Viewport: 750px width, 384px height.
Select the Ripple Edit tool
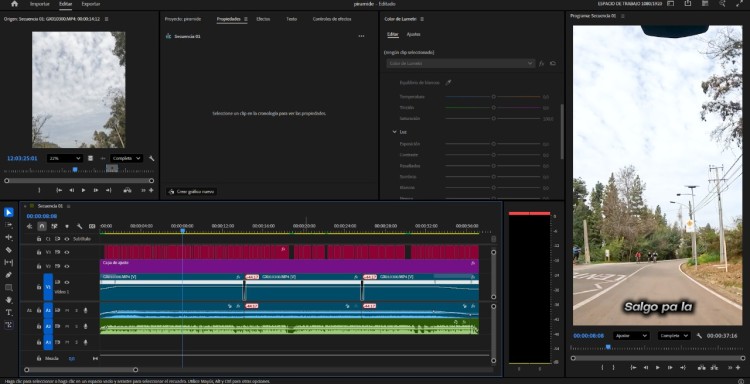pos(9,237)
